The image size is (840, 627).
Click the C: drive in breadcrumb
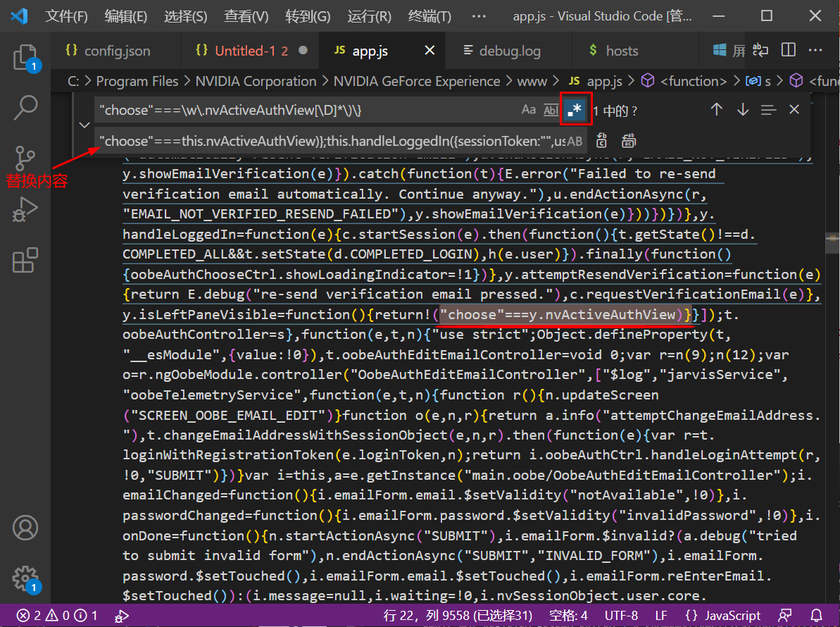pos(73,81)
